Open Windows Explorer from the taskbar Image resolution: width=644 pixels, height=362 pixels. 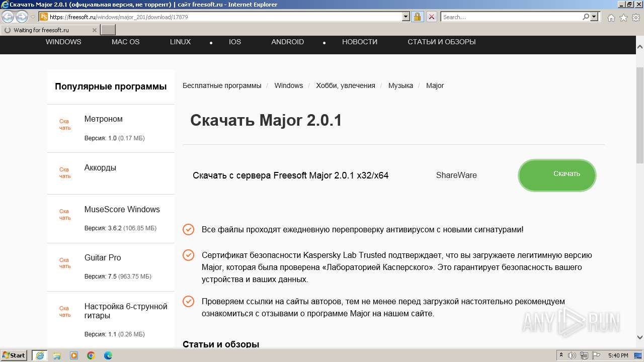coord(57,355)
